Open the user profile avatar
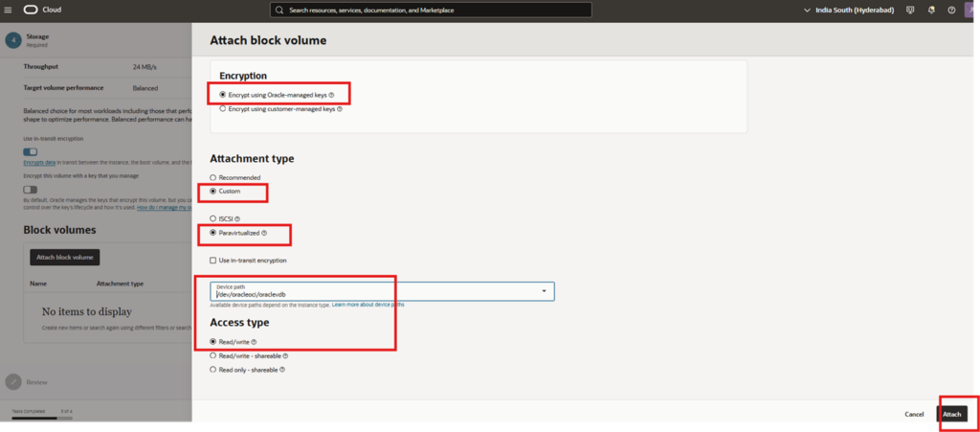Image resolution: width=980 pixels, height=432 pixels. [970, 10]
